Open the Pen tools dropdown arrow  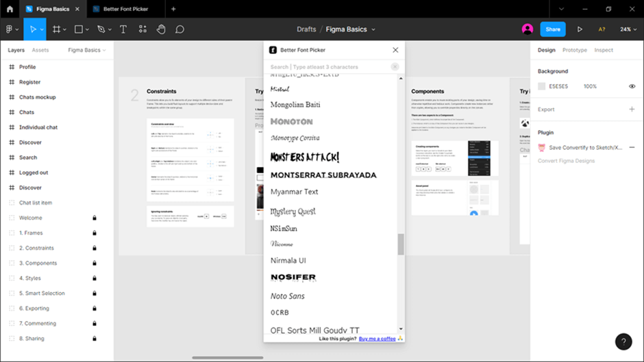pos(110,29)
